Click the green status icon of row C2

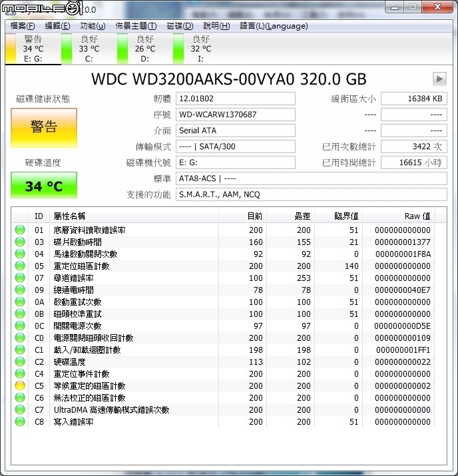coord(20,362)
